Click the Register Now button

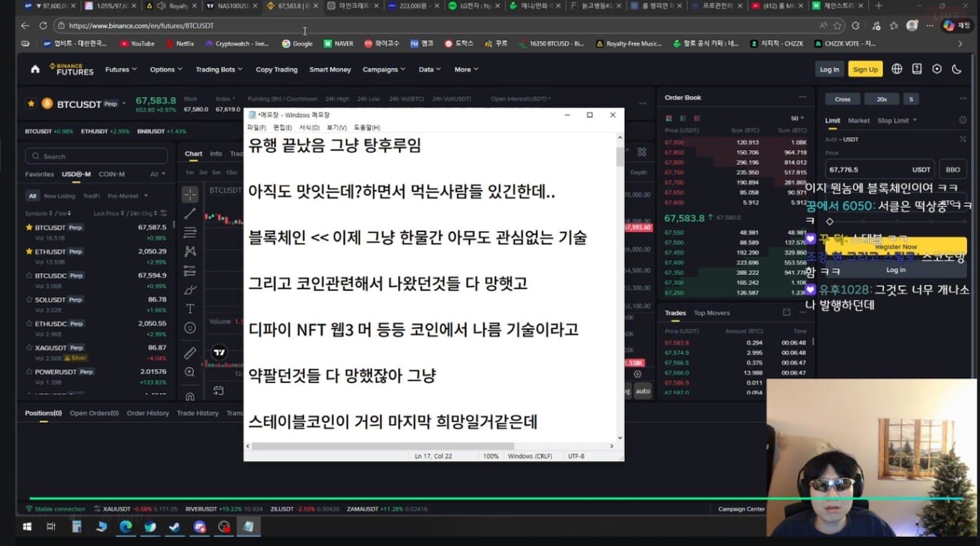point(896,247)
